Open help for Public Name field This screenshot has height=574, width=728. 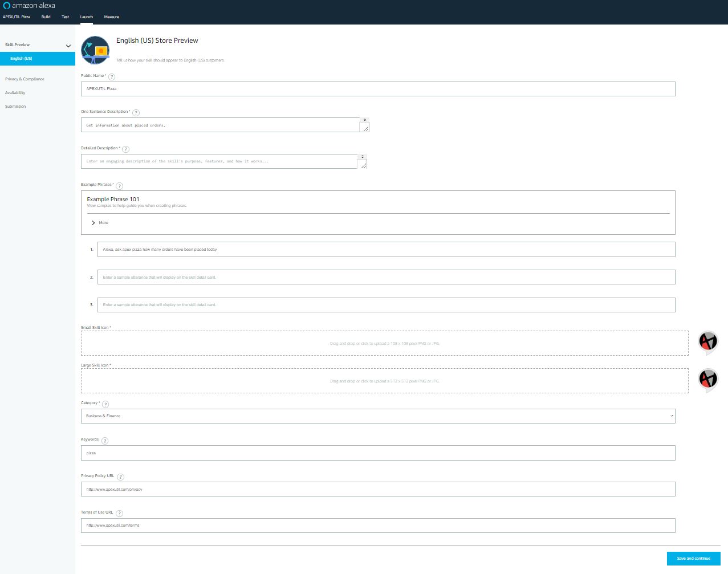point(112,76)
